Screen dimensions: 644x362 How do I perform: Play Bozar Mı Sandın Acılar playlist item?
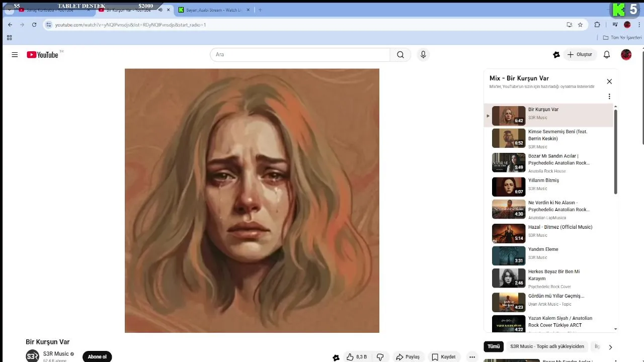pyautogui.click(x=549, y=162)
